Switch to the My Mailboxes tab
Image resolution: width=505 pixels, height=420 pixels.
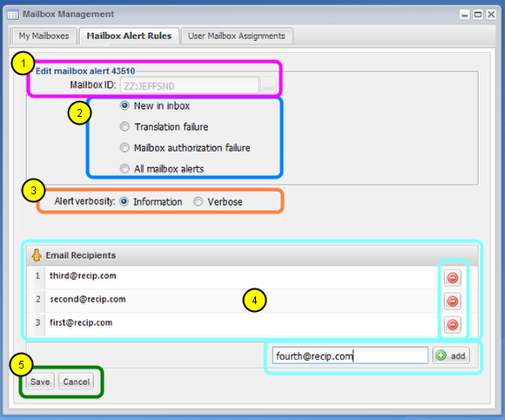tap(44, 36)
